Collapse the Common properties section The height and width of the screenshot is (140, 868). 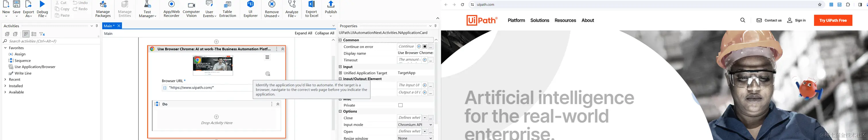(x=340, y=40)
